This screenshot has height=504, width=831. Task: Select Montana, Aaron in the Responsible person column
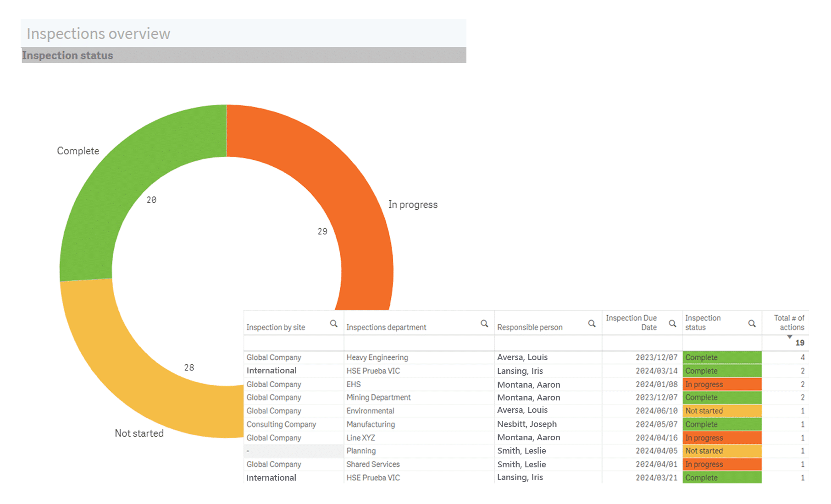click(528, 384)
